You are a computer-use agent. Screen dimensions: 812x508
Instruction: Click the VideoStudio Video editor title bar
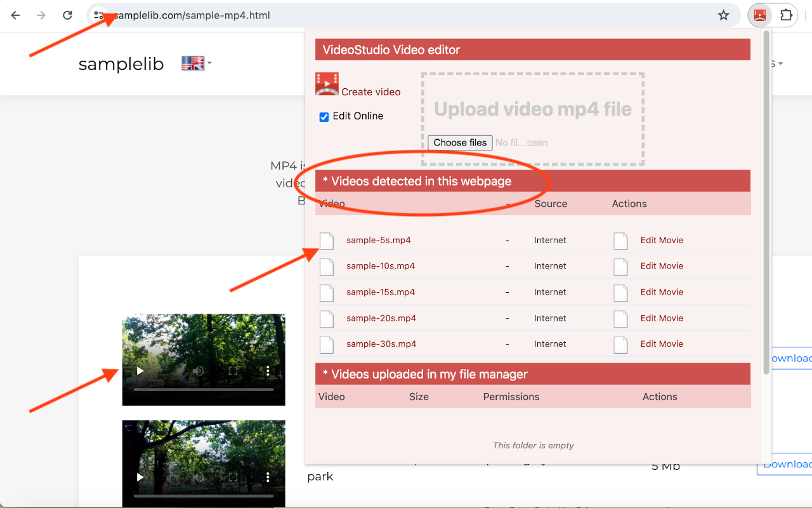tap(533, 50)
